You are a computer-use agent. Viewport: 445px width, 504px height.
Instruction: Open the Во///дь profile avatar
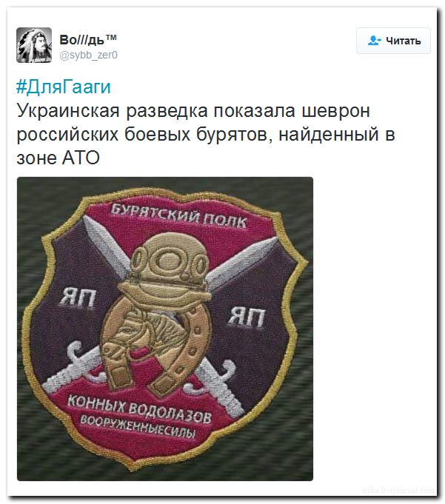34,45
